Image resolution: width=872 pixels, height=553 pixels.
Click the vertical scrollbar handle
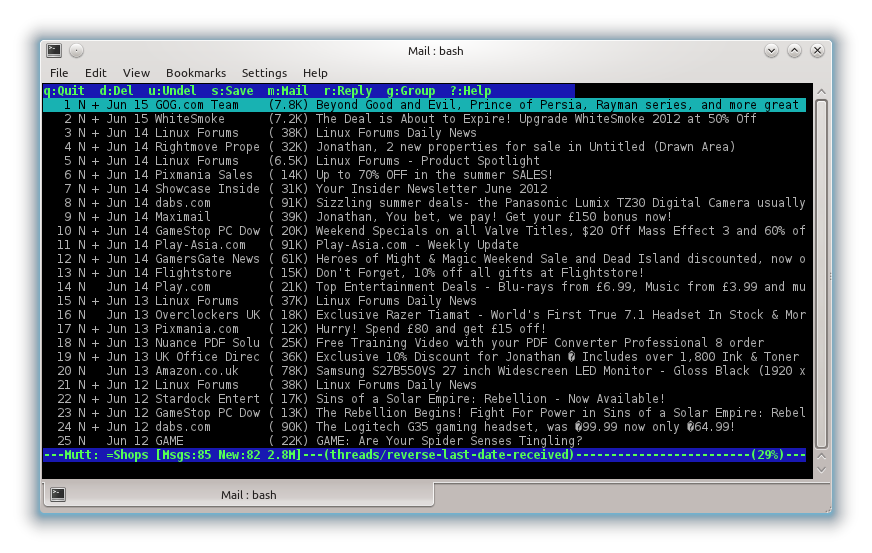[821, 274]
